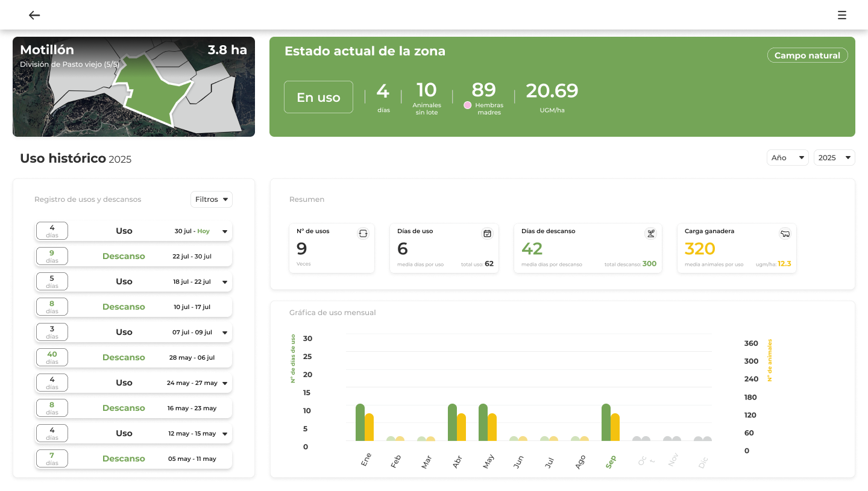The width and height of the screenshot is (868, 491).
Task: Click the plant icon in Días de descanso card
Action: click(x=650, y=234)
